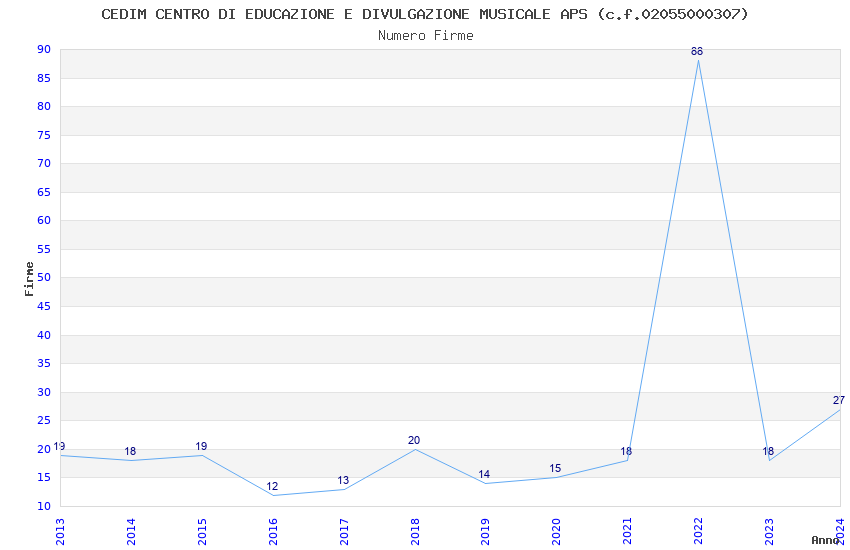The height and width of the screenshot is (550, 850).
Task: Click the y-axis tick label 10
Action: click(x=43, y=506)
